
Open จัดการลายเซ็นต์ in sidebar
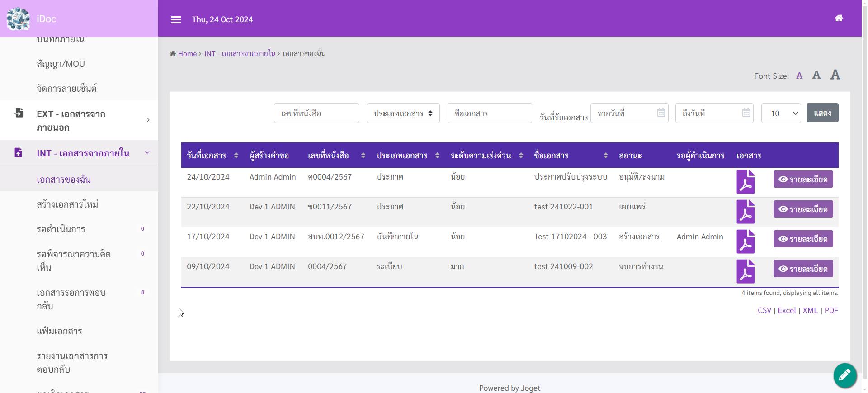(x=79, y=88)
